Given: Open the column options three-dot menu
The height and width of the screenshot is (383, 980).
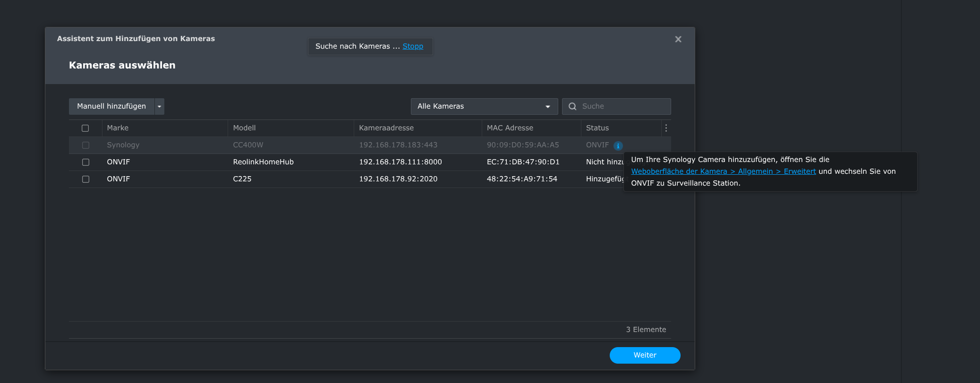Looking at the screenshot, I should [666, 128].
